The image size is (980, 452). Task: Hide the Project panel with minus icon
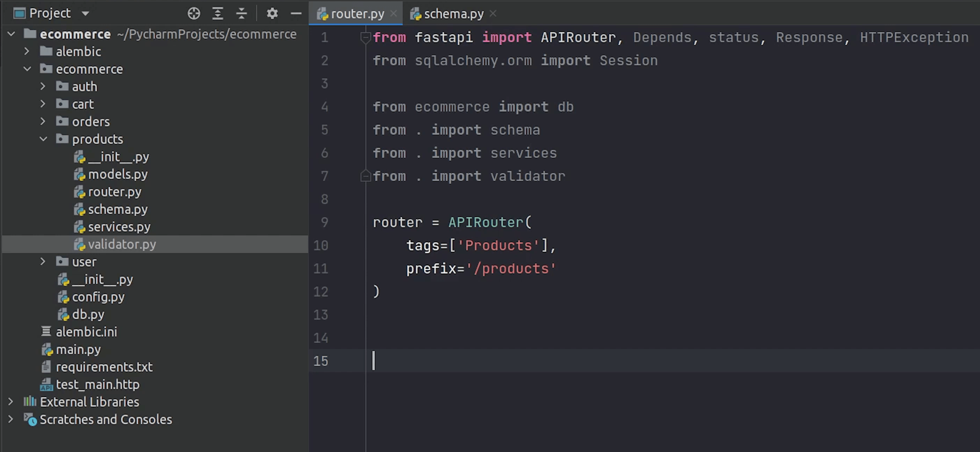point(296,13)
